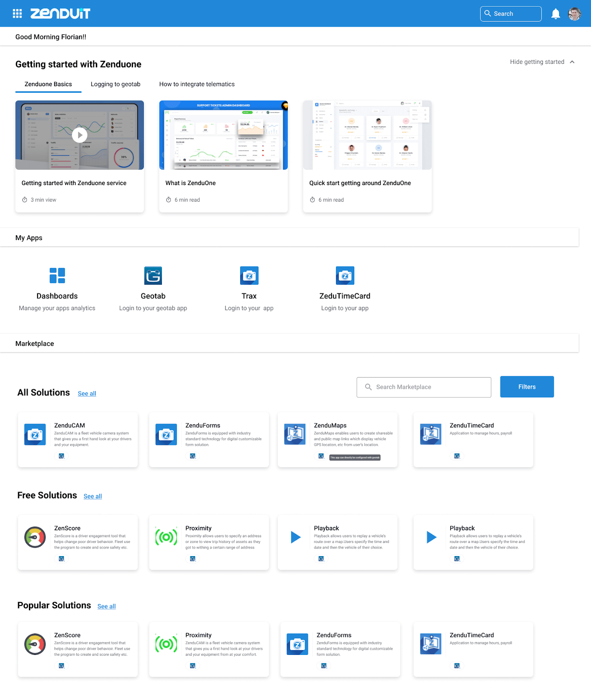This screenshot has height=700, width=591.
Task: Open How to integrate telematics tab
Action: pyautogui.click(x=197, y=84)
